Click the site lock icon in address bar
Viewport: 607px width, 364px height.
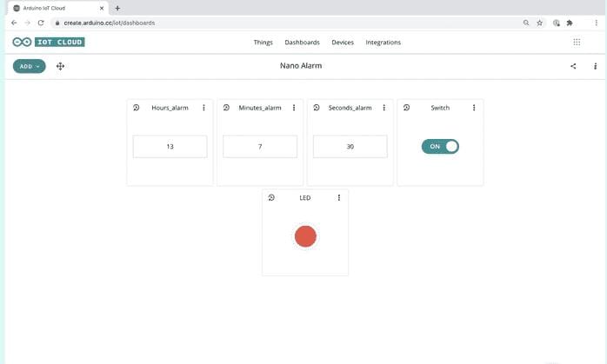(57, 23)
